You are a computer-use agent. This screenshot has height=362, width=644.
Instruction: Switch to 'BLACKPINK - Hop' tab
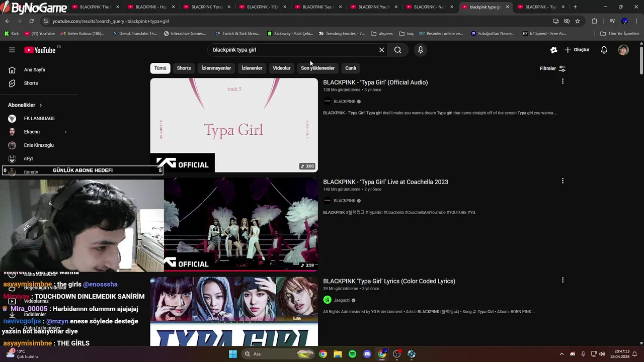coord(151,7)
